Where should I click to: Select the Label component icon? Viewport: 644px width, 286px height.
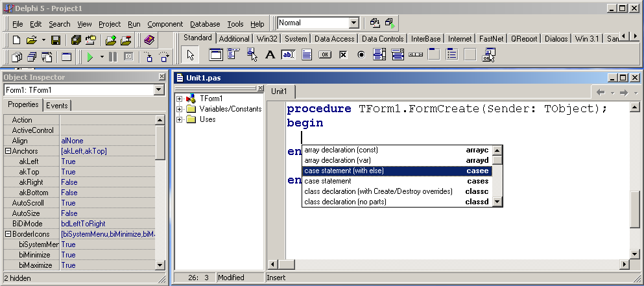pos(270,54)
